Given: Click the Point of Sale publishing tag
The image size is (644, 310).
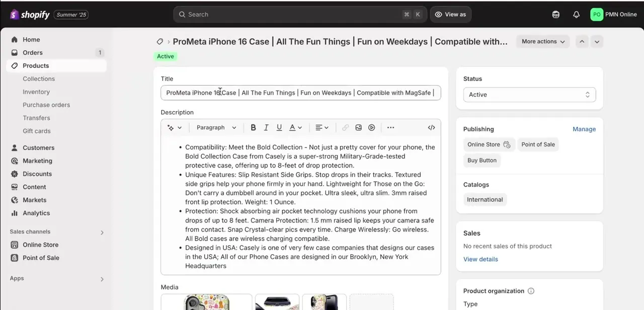Looking at the screenshot, I should point(538,145).
